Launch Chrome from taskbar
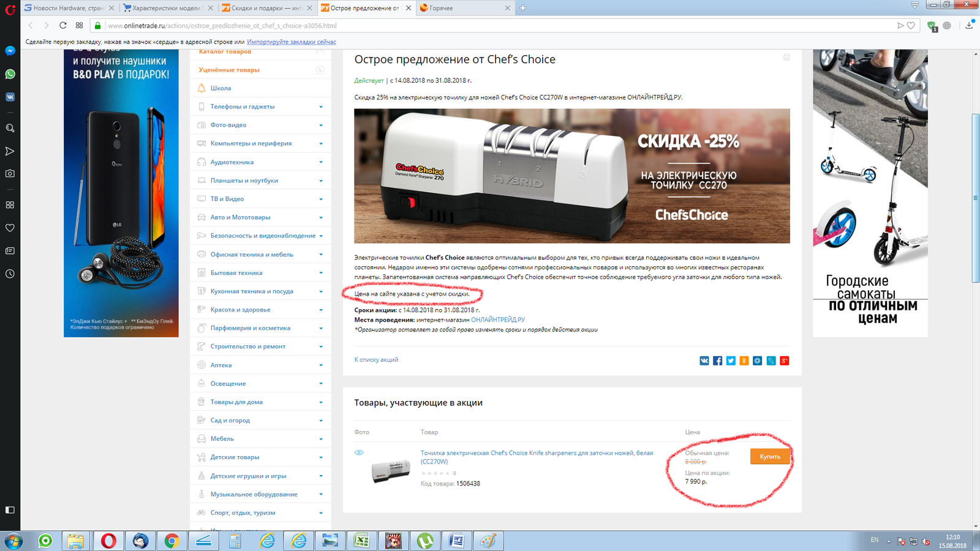 [171, 541]
